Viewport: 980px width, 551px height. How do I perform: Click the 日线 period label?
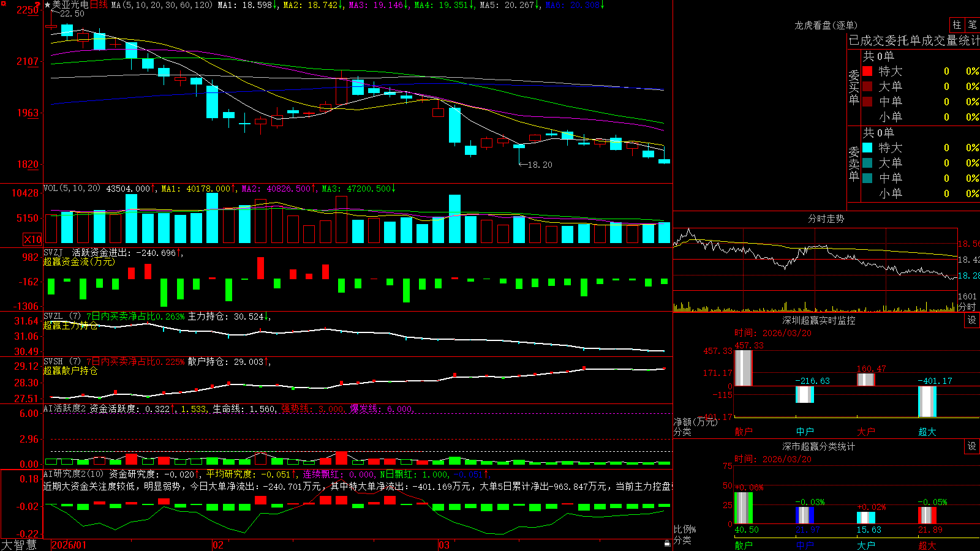99,5
